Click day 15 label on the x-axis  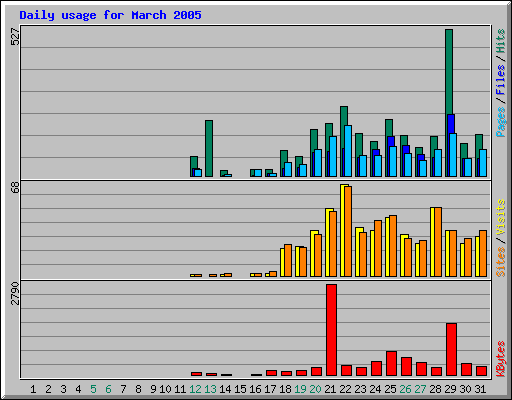pos(240,389)
